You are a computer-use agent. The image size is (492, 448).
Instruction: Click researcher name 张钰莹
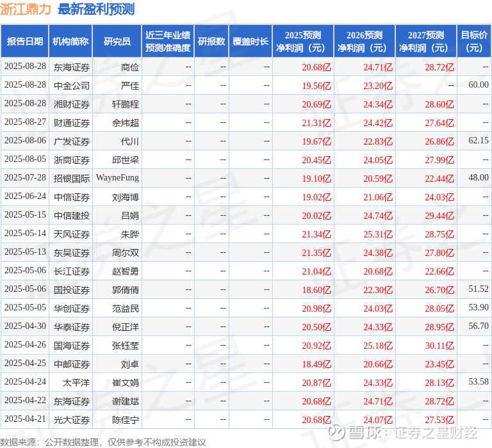click(x=125, y=346)
